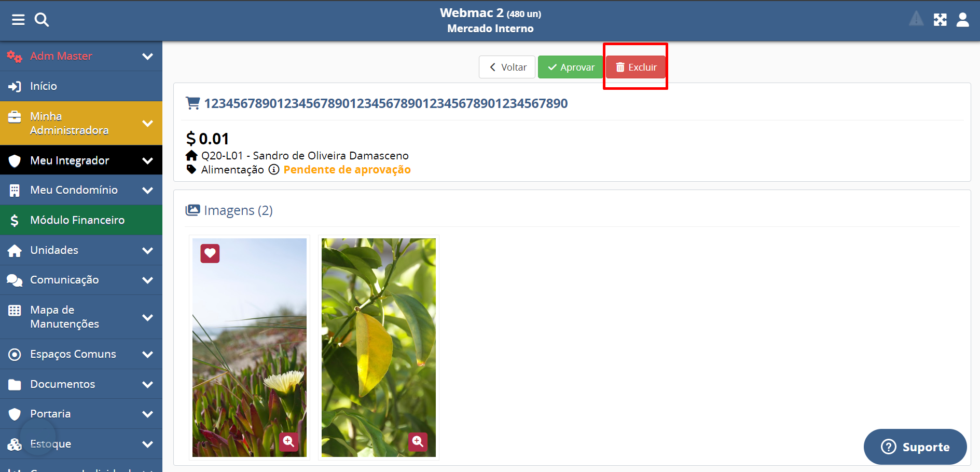Go to Início in the sidebar
The width and height of the screenshot is (980, 472).
[x=81, y=86]
